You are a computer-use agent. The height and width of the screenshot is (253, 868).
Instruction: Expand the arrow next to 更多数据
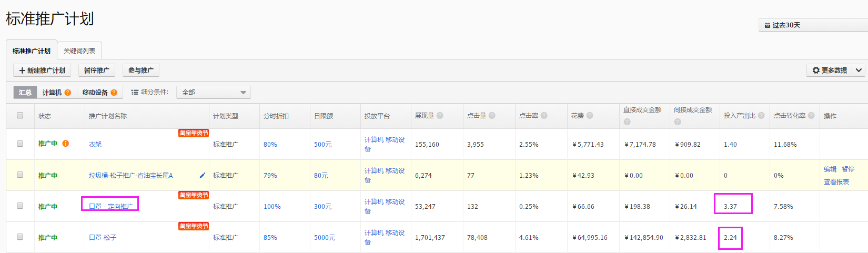coord(859,70)
